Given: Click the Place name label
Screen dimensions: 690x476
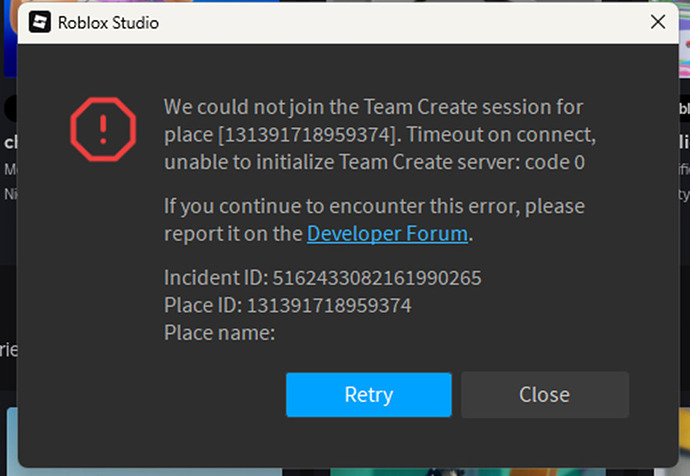Looking at the screenshot, I should pyautogui.click(x=219, y=332).
